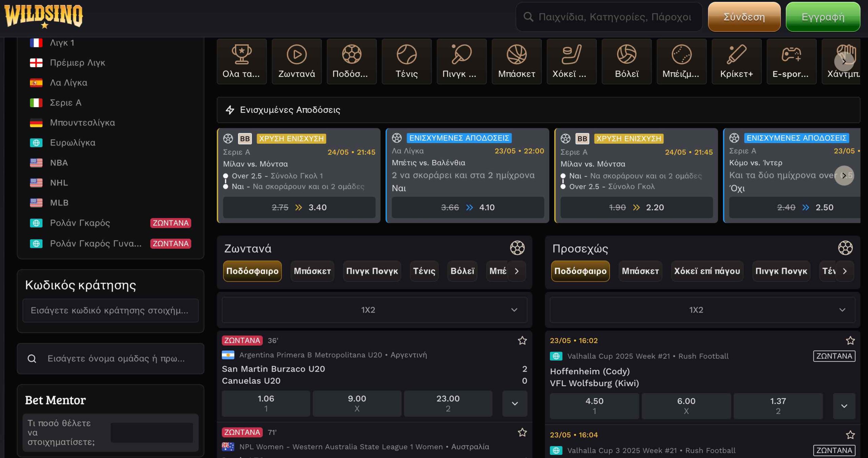
Task: Open 1X2 market dropdown in Προσεχώς
Action: pos(703,310)
